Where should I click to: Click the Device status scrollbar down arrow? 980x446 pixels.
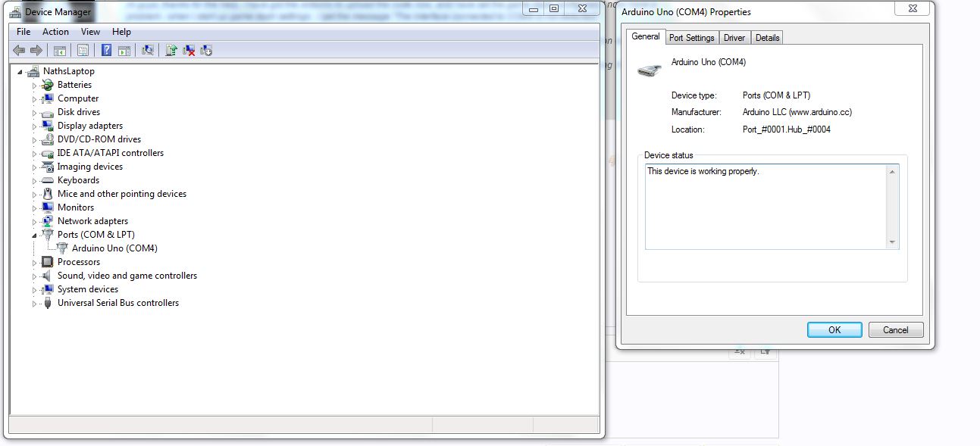tap(892, 242)
